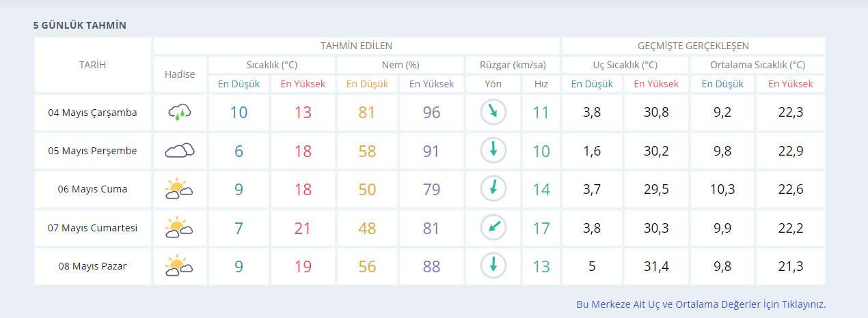The image size is (868, 318).
Task: Click the 'Nem (%)' header cell
Action: coord(400,65)
